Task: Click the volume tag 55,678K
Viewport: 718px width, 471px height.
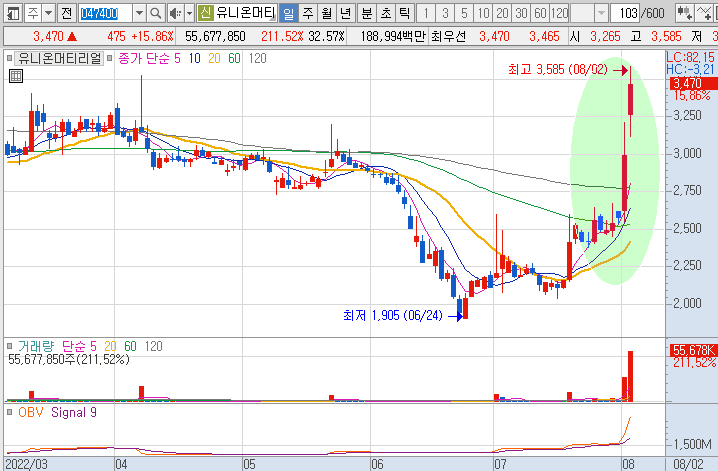Action: coord(694,350)
